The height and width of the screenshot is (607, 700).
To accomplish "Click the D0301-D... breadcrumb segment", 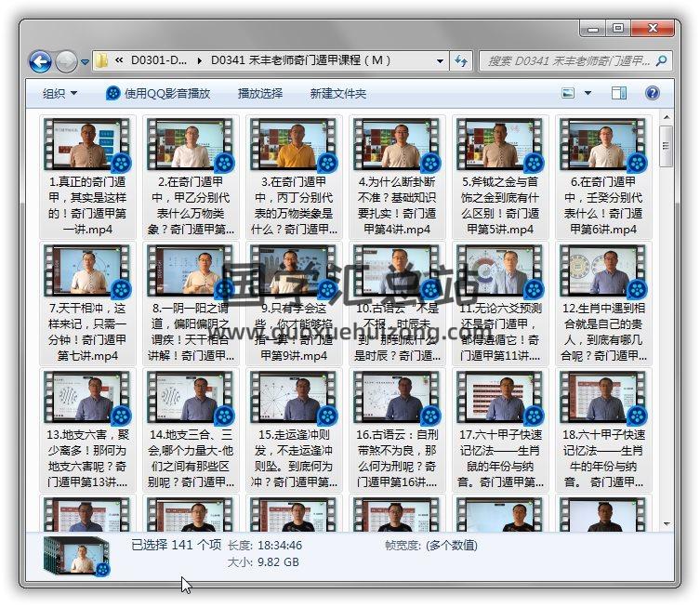I will [x=160, y=61].
